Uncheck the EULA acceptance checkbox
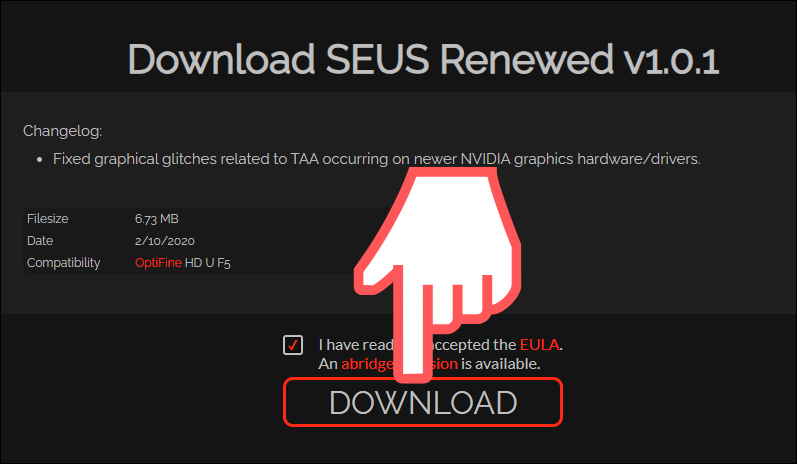 point(293,345)
